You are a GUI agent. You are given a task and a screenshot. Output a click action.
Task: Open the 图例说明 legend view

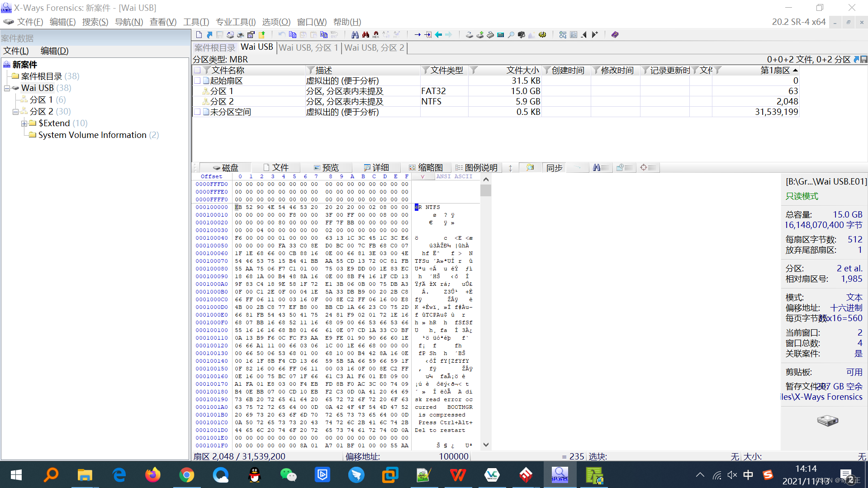pos(476,168)
